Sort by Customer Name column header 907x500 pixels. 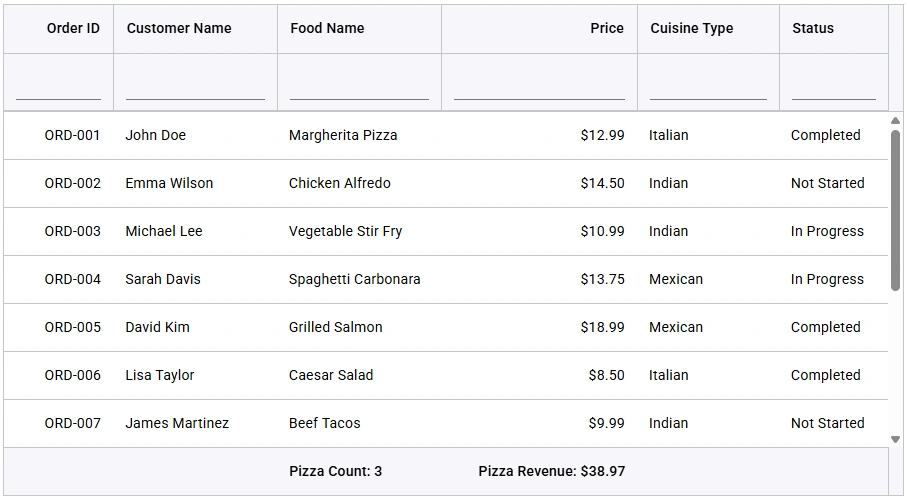click(x=179, y=28)
